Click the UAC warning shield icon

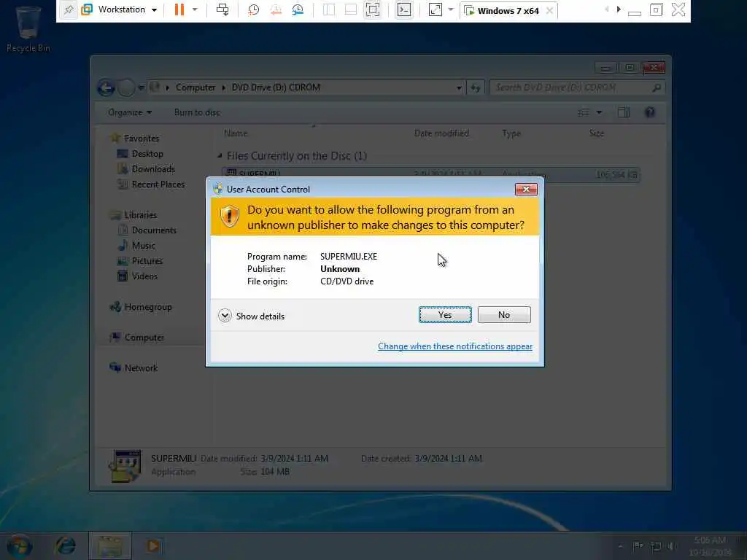tap(229, 216)
